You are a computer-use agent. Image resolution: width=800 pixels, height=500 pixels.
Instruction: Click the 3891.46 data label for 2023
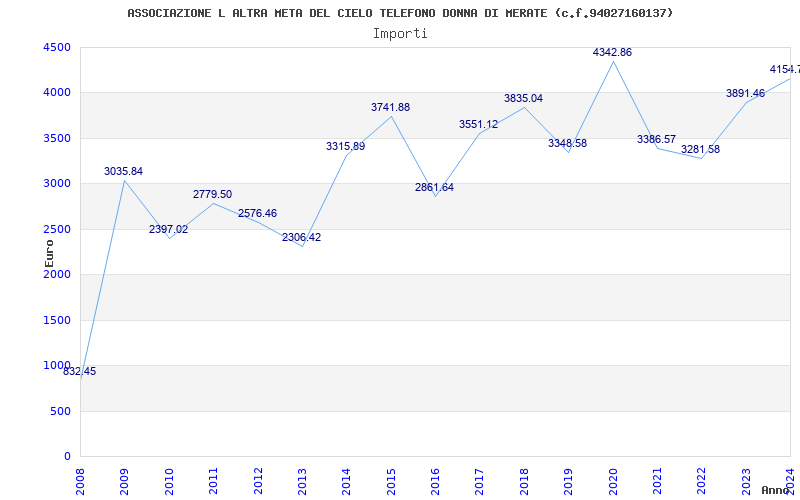coord(745,93)
